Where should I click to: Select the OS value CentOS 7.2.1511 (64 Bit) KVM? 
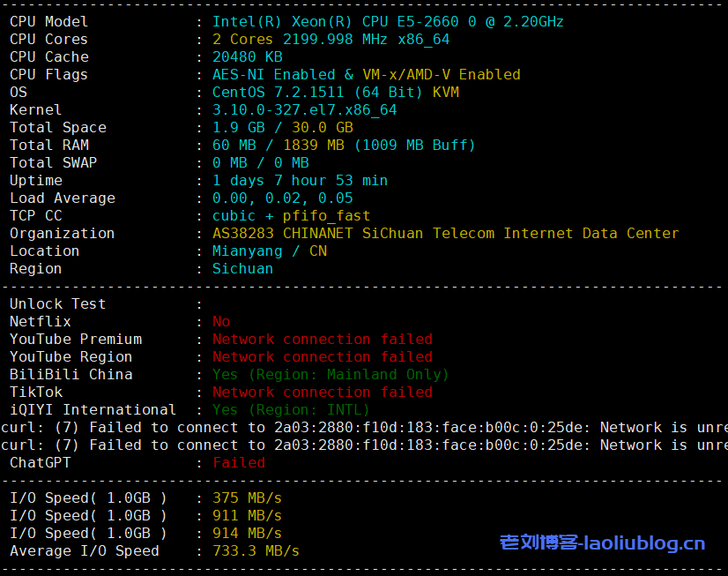(336, 93)
